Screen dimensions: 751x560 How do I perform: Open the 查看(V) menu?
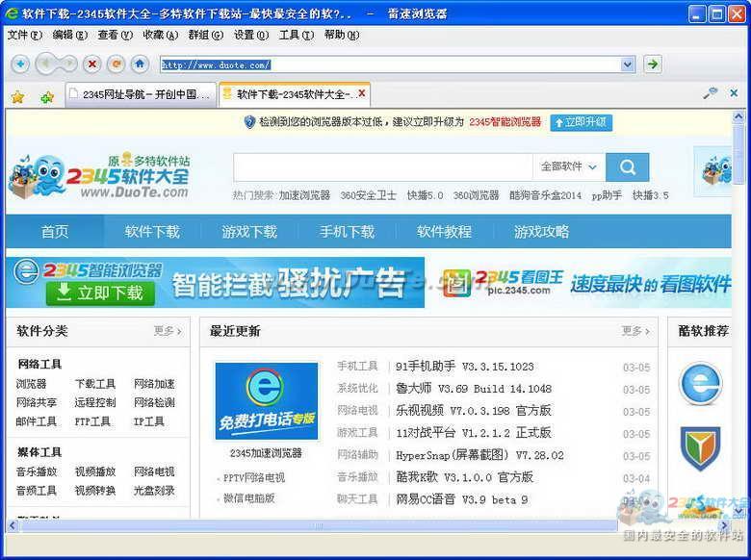pos(115,35)
